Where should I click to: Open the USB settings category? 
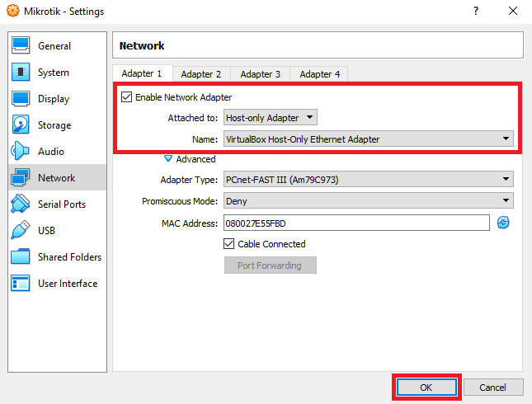pos(58,230)
